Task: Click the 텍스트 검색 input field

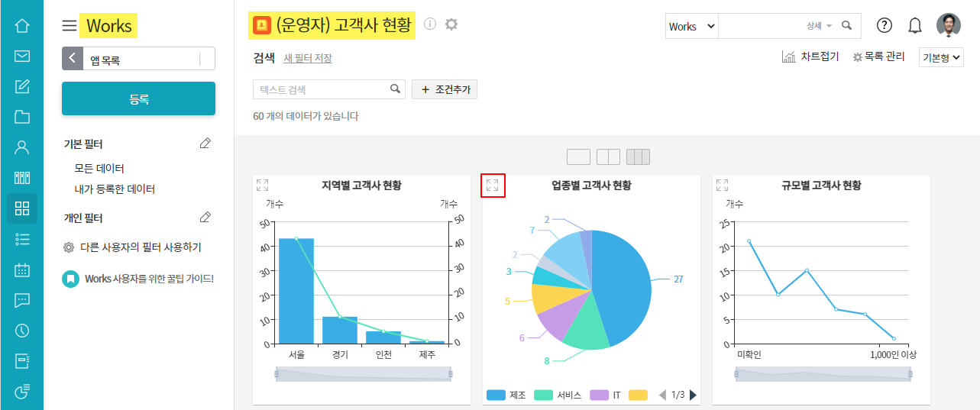Action: tap(321, 89)
